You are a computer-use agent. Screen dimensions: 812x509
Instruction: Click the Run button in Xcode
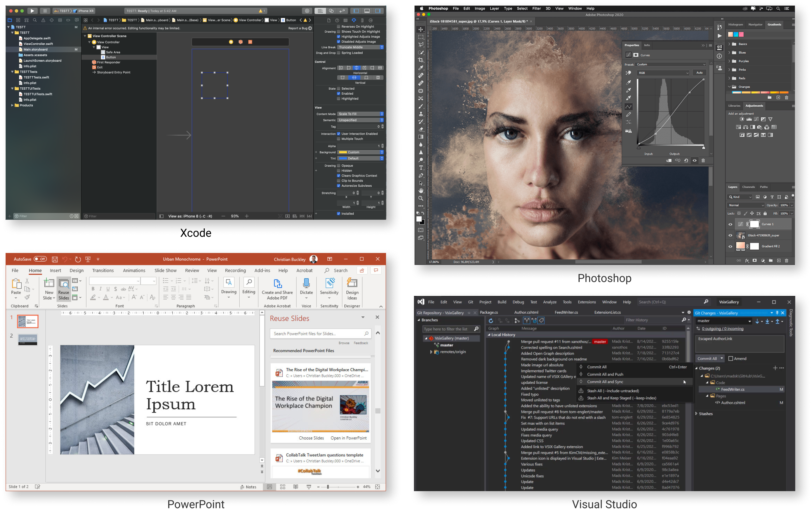pos(32,11)
